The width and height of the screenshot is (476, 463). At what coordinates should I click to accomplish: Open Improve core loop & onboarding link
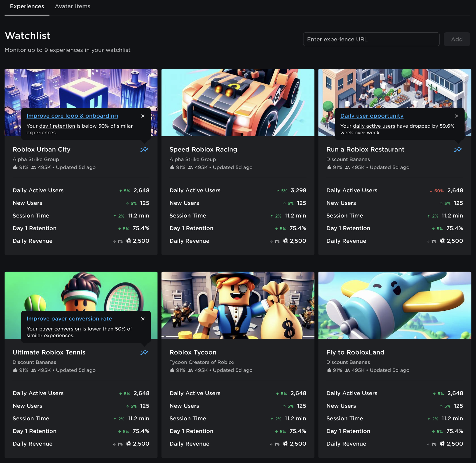72,116
